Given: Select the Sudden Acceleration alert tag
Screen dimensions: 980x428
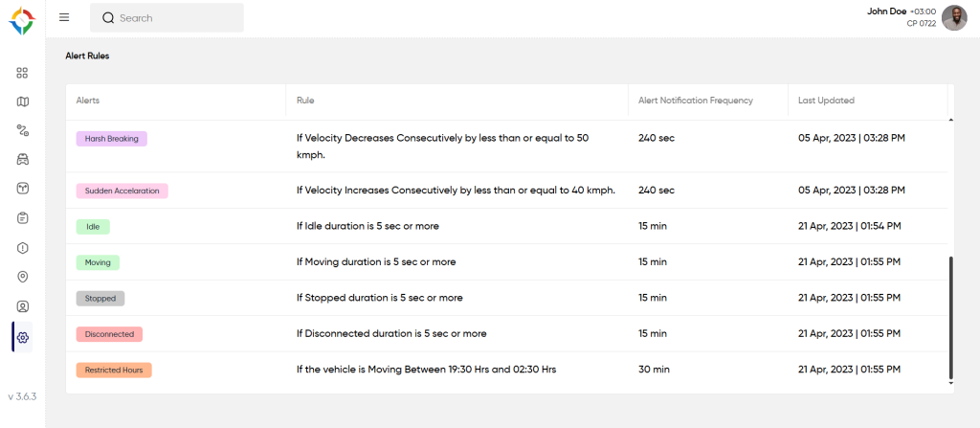Looking at the screenshot, I should (122, 191).
